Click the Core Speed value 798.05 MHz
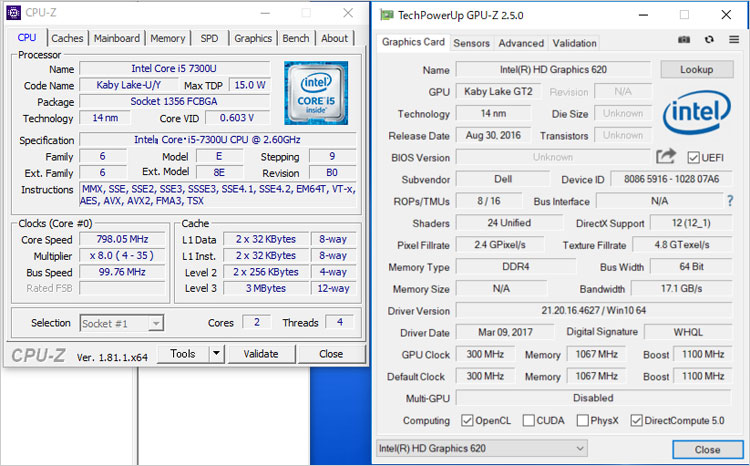750x466 pixels. click(122, 239)
